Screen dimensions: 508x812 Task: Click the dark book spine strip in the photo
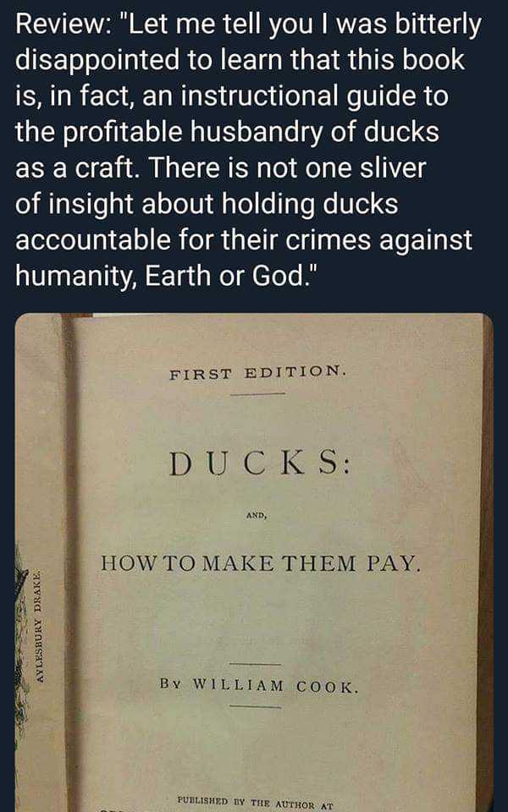click(x=71, y=562)
